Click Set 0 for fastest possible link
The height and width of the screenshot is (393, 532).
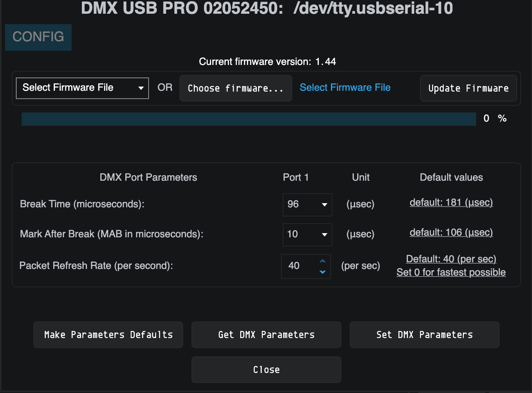click(451, 273)
